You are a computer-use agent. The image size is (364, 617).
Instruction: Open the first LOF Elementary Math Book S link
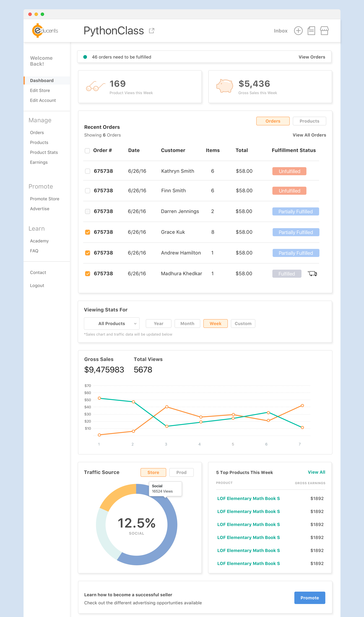point(249,498)
